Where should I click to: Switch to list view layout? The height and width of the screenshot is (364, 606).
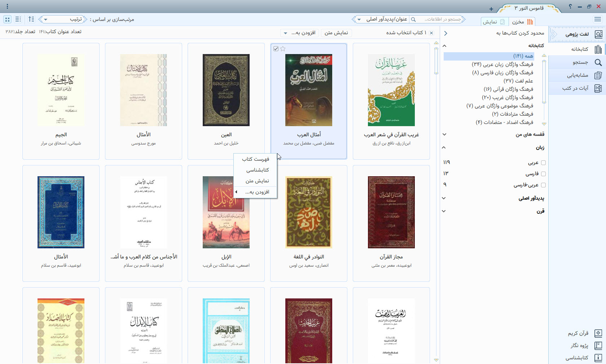coord(18,19)
